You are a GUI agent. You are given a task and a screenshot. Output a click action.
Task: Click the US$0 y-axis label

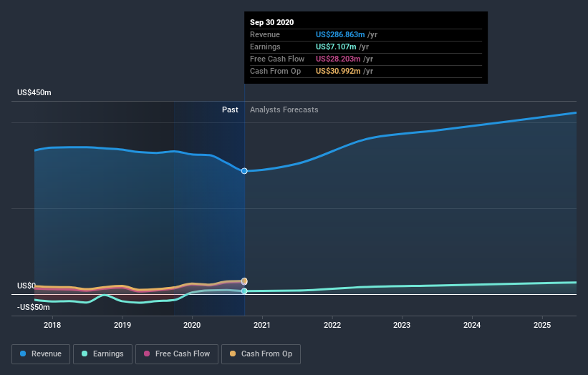26,286
